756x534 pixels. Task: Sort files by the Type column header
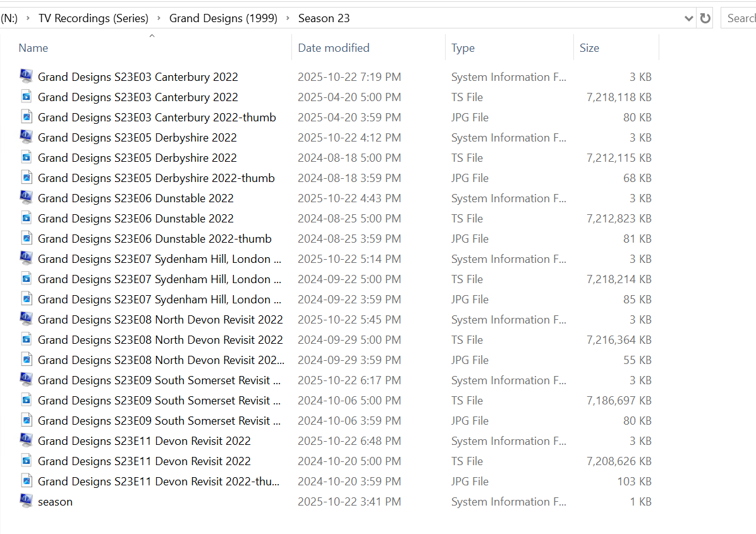(463, 48)
